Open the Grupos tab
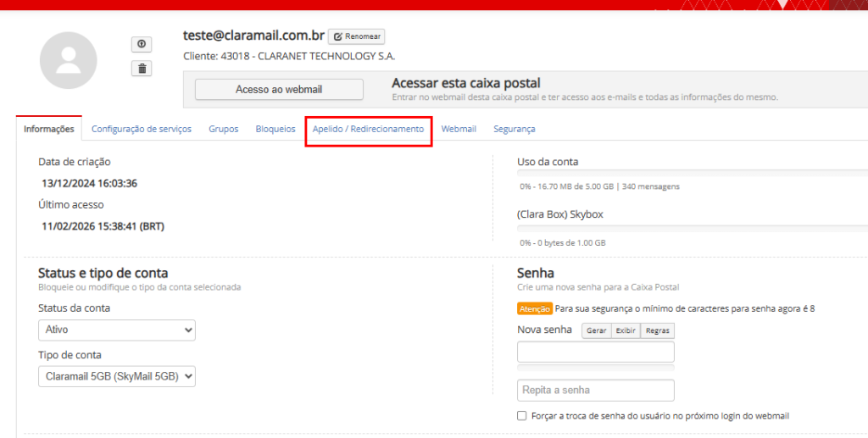The width and height of the screenshot is (868, 438). (224, 129)
